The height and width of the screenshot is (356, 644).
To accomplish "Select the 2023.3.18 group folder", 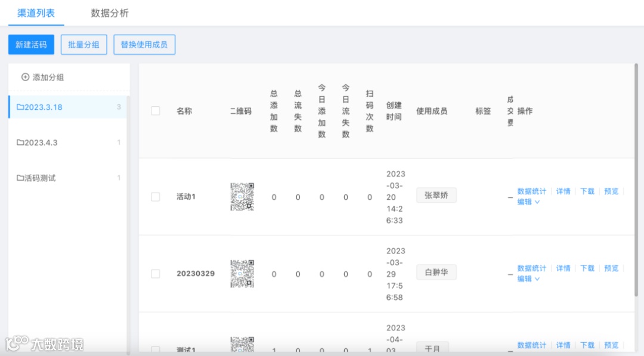I will pyautogui.click(x=67, y=107).
